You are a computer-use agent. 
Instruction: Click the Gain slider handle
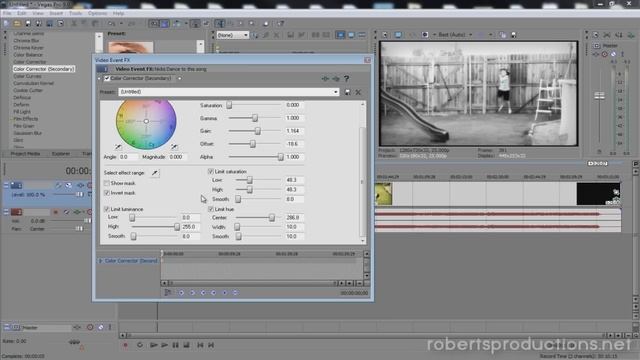(x=258, y=131)
